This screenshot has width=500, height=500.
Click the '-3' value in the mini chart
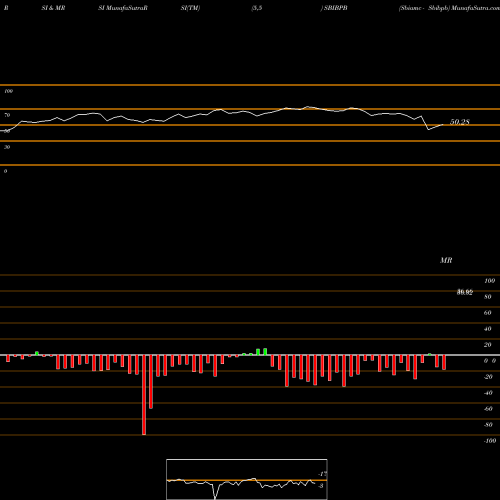tap(321, 486)
